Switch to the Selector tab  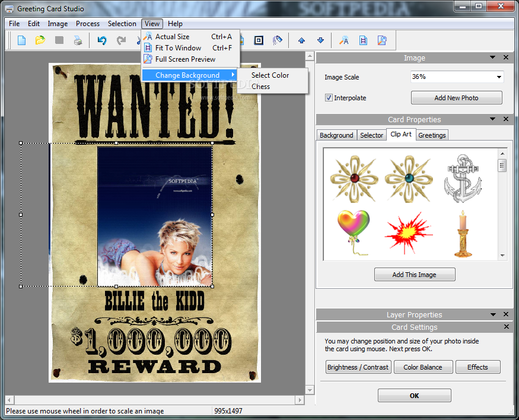point(371,135)
